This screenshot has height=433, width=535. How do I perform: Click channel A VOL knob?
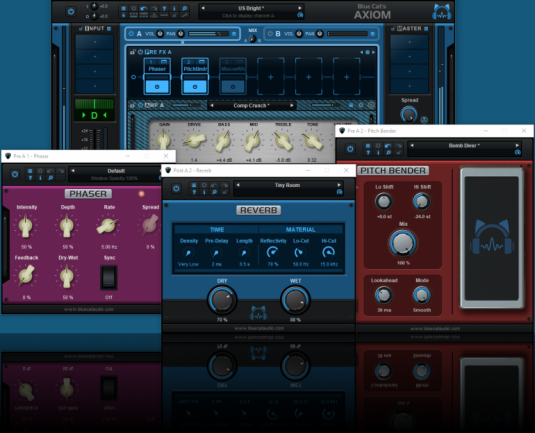[x=160, y=33]
